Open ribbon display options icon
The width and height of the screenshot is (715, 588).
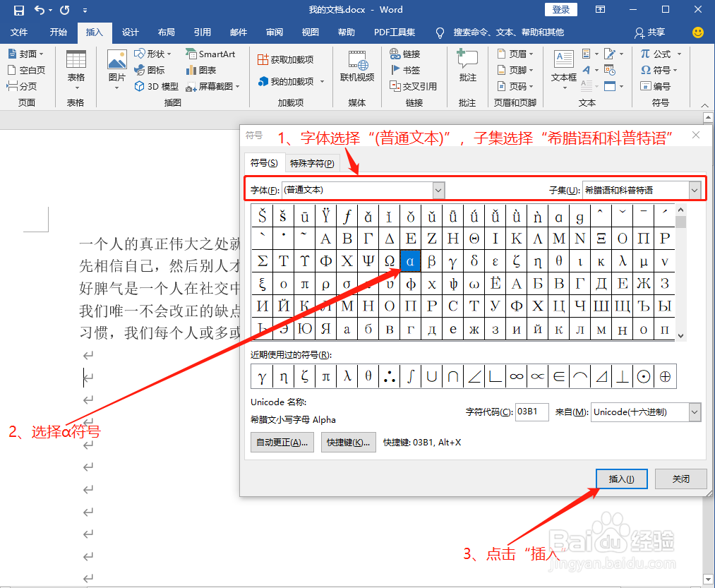click(x=601, y=10)
